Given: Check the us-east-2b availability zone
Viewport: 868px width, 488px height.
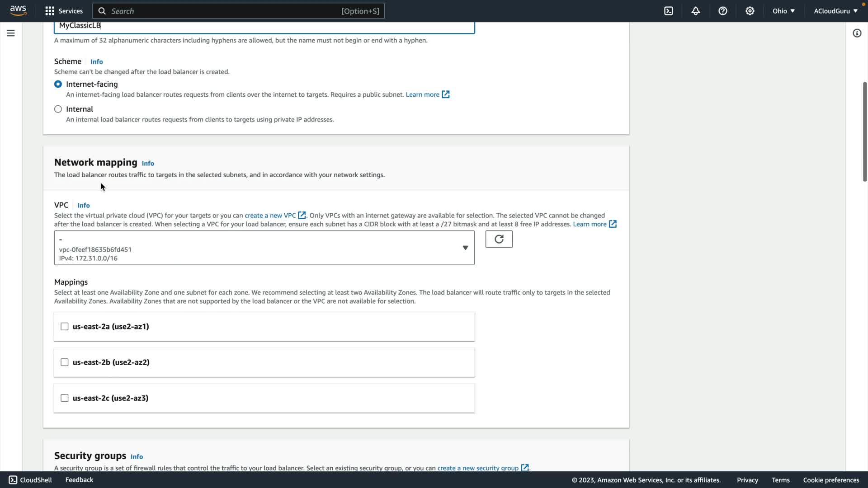Looking at the screenshot, I should pyautogui.click(x=65, y=362).
